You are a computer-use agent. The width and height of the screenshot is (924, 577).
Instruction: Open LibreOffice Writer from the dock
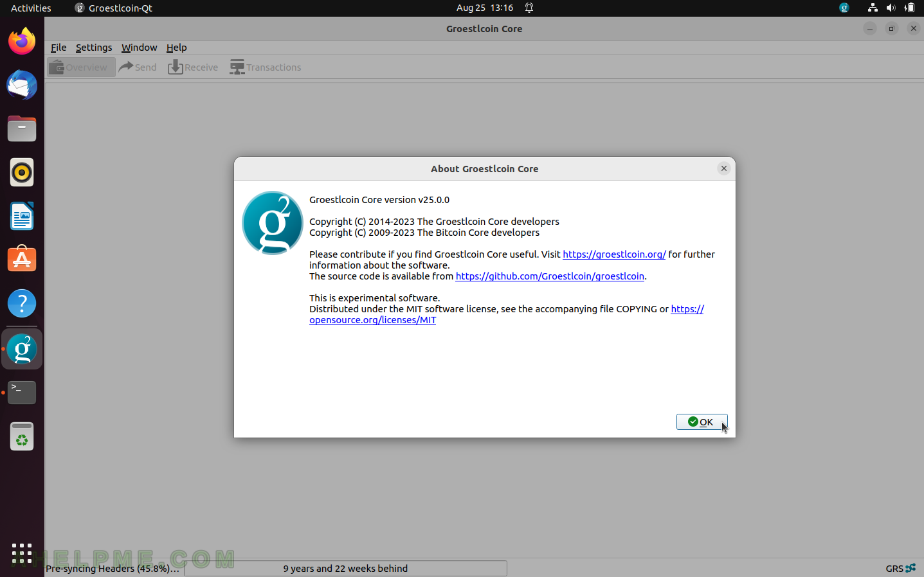click(22, 216)
